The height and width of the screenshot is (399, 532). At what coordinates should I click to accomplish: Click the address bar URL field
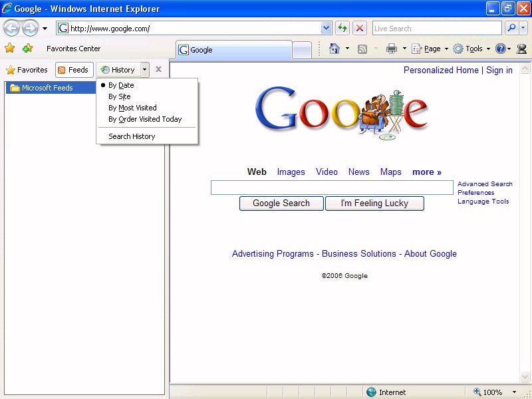tap(194, 28)
